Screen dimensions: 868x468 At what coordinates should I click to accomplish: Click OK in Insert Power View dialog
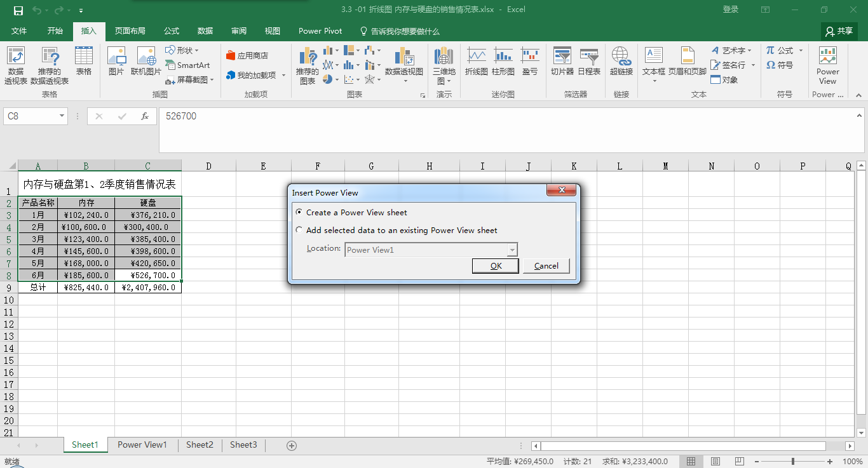pyautogui.click(x=496, y=266)
